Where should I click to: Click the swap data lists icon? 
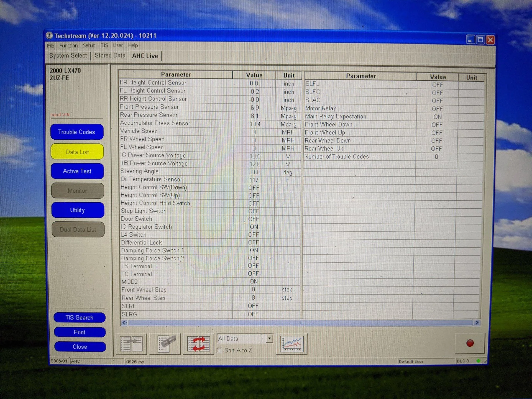pos(198,344)
